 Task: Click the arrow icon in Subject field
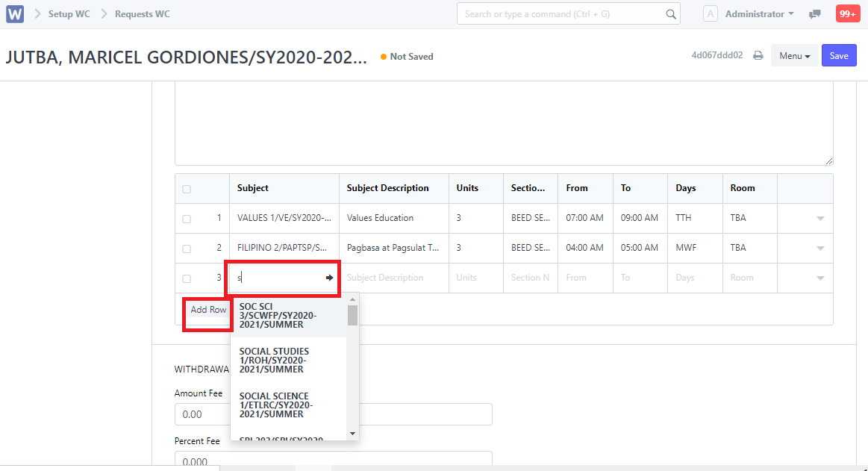[x=329, y=278]
